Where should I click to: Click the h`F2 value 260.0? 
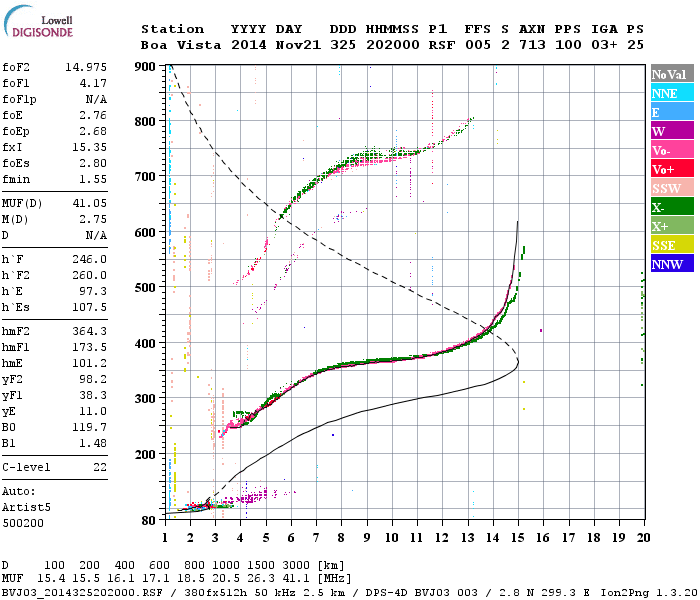point(90,275)
